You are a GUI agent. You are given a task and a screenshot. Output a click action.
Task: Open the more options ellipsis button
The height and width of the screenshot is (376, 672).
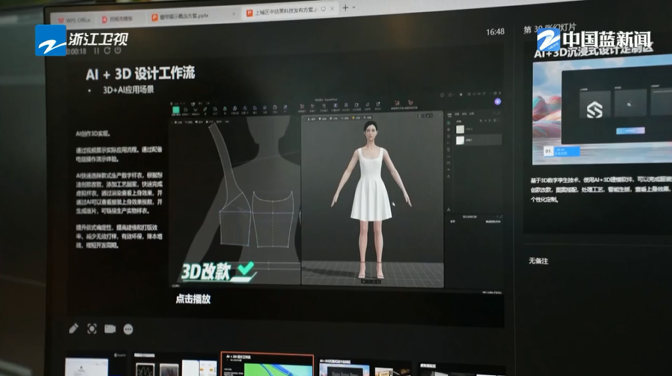[128, 329]
